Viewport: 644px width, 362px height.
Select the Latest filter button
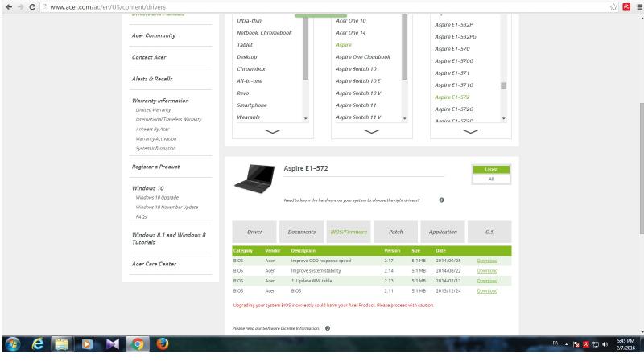click(x=491, y=170)
